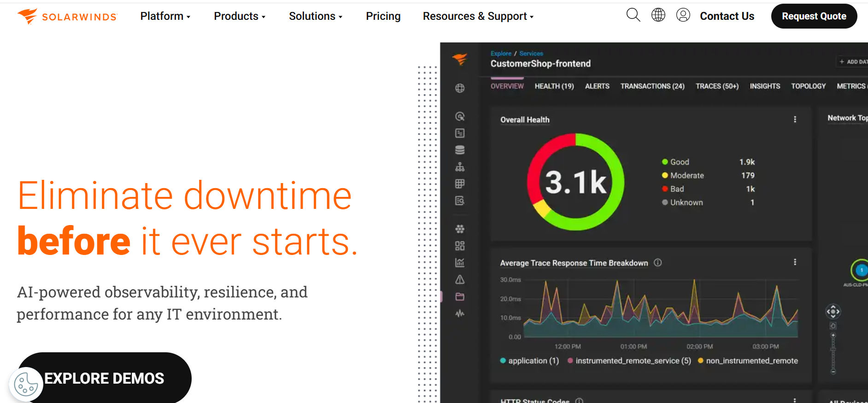Open Average Trace Response panel three-dot menu

[x=795, y=262]
